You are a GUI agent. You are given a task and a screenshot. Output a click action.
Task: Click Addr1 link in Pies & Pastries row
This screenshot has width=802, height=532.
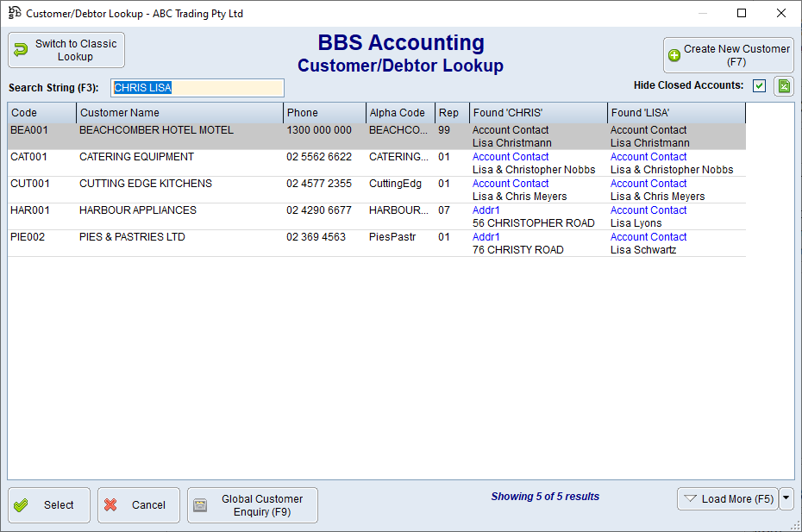coord(486,237)
